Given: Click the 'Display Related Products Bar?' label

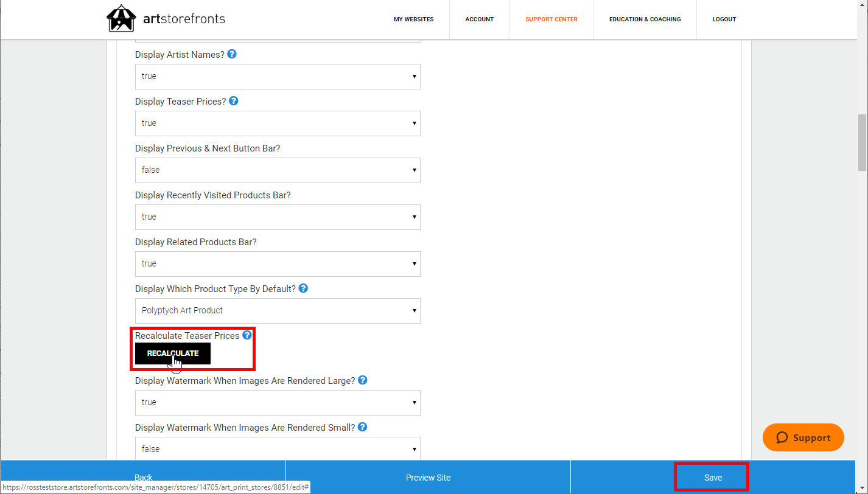Looking at the screenshot, I should coord(196,242).
